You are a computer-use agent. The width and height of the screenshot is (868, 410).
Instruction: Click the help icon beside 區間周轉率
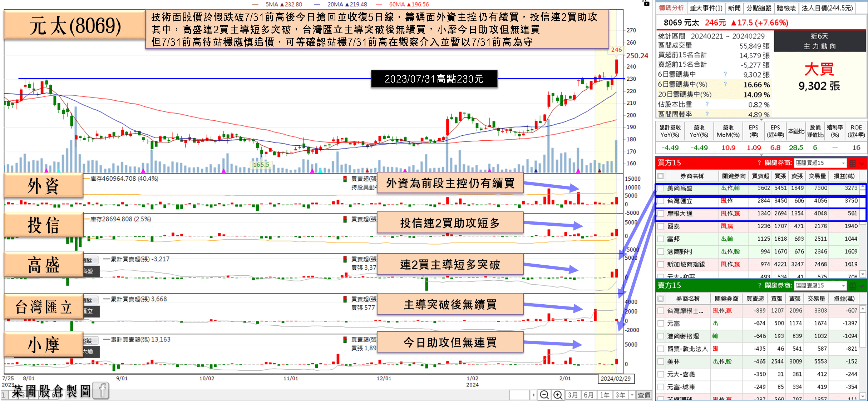click(707, 114)
